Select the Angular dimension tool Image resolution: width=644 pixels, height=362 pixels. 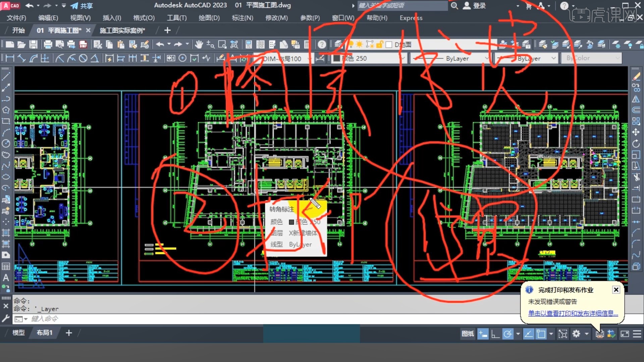pyautogui.click(x=95, y=58)
